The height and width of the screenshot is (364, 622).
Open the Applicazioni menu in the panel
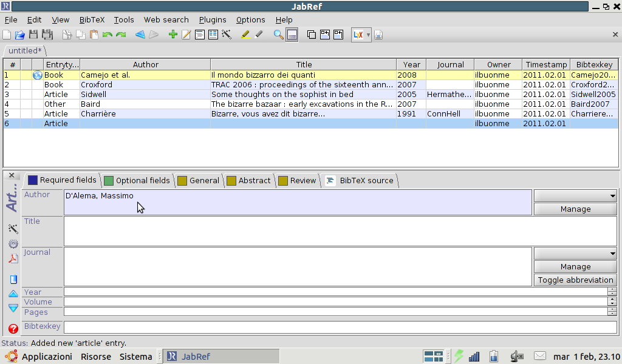tap(47, 357)
